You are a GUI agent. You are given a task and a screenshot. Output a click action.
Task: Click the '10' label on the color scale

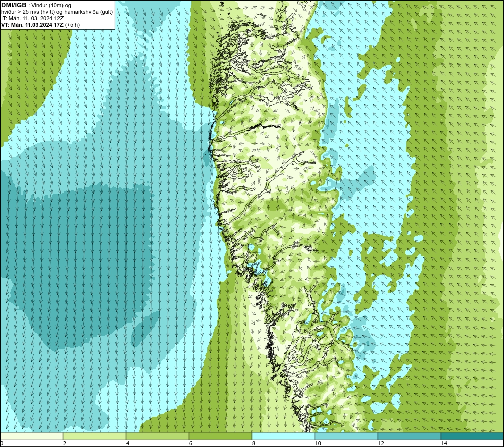318,443
